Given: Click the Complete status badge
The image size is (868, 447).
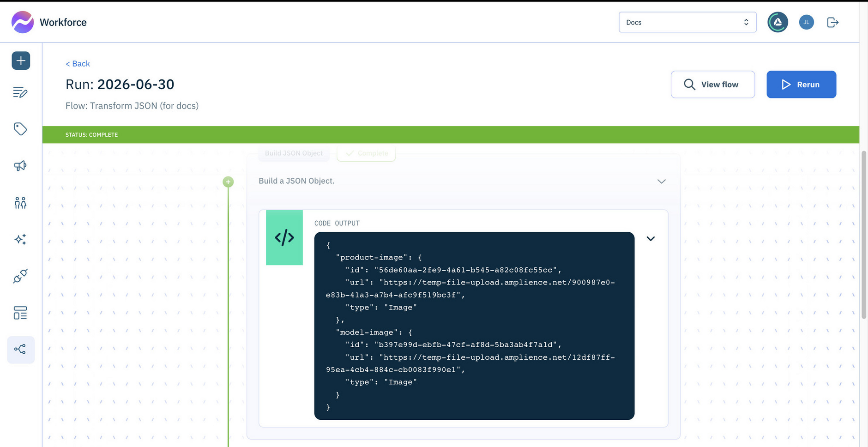Looking at the screenshot, I should pos(366,153).
